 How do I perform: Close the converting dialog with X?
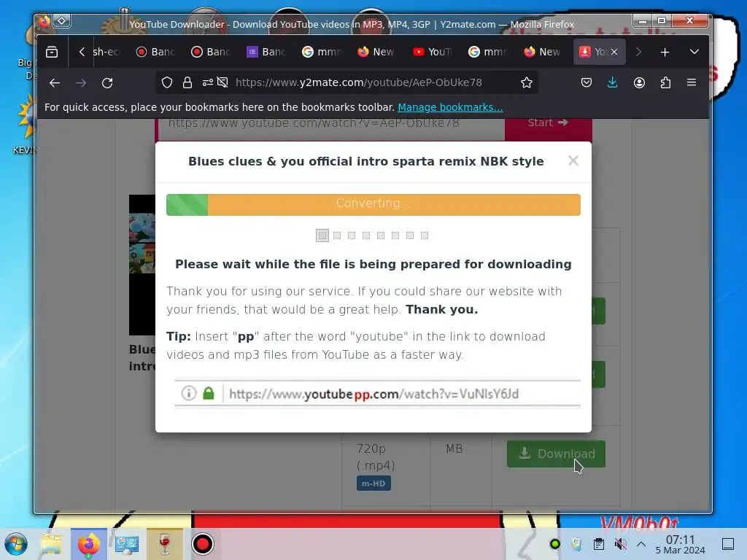click(x=573, y=161)
